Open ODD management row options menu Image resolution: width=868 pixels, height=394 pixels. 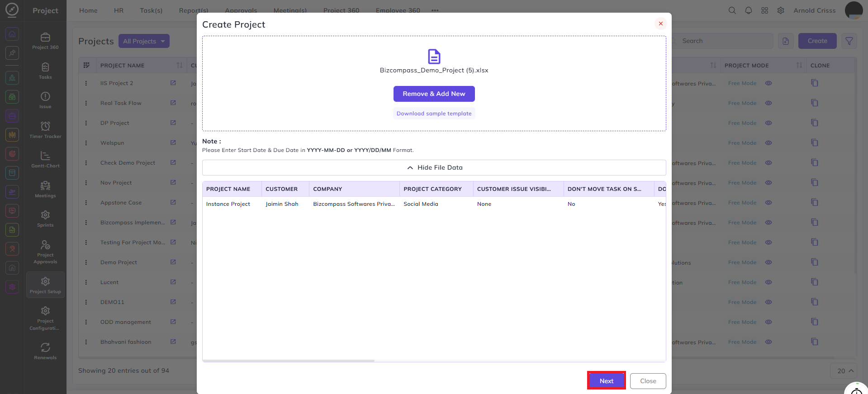click(86, 322)
